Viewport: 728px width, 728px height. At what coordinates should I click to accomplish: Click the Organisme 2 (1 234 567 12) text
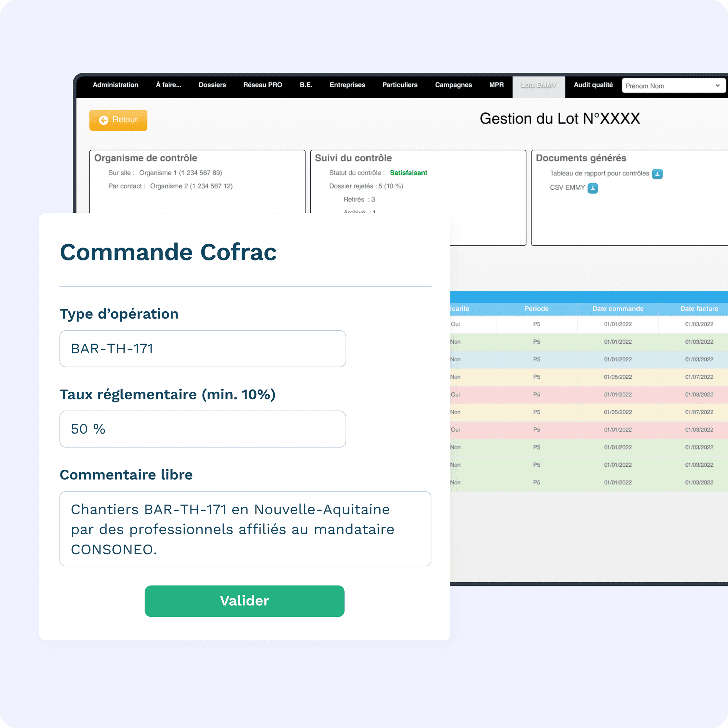(191, 186)
